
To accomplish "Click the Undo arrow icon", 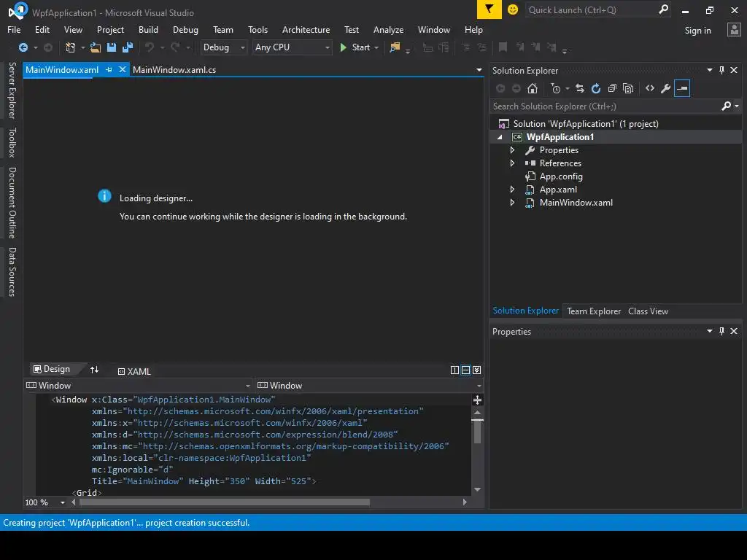I will tap(150, 47).
